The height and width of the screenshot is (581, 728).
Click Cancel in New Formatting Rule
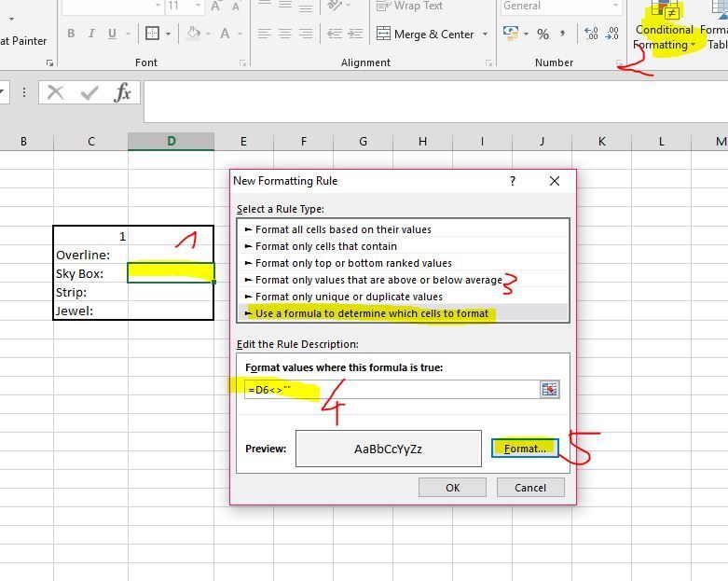530,488
